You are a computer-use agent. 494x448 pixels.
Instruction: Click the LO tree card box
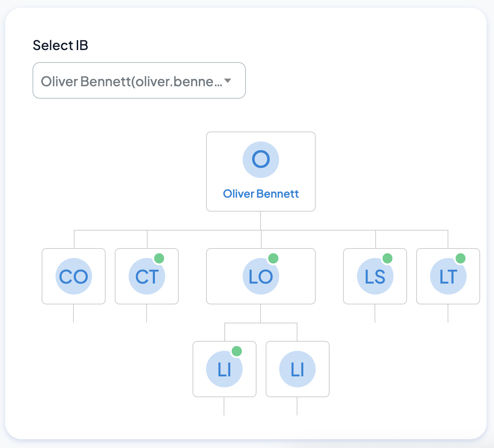pos(261,276)
